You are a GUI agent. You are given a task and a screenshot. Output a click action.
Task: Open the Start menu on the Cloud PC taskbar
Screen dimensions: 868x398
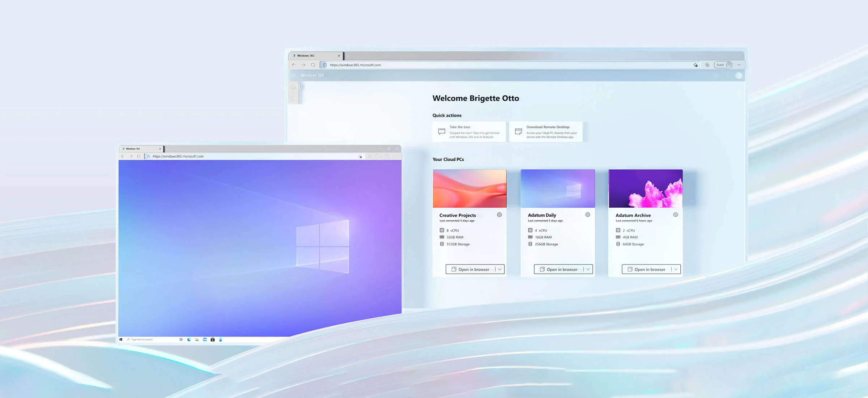coord(121,339)
